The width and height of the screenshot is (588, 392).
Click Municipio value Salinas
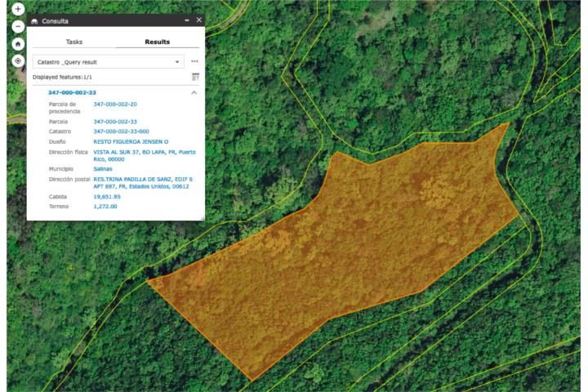(x=103, y=169)
